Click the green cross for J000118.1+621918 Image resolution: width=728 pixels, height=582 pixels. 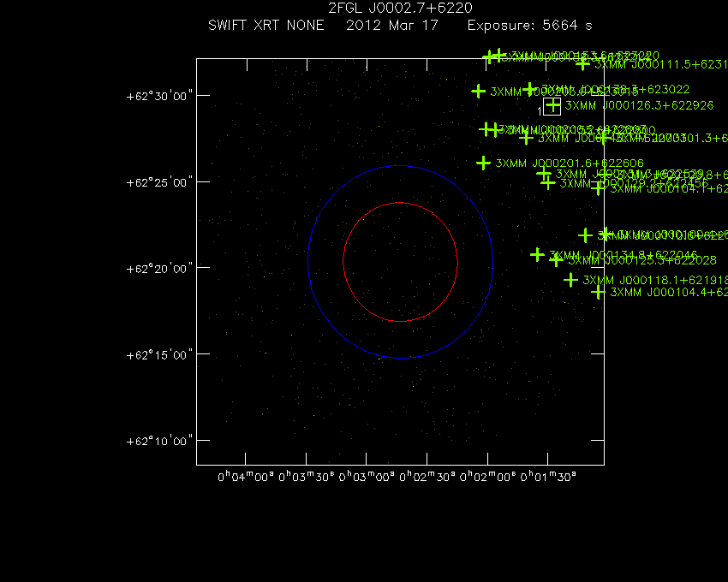(x=570, y=280)
